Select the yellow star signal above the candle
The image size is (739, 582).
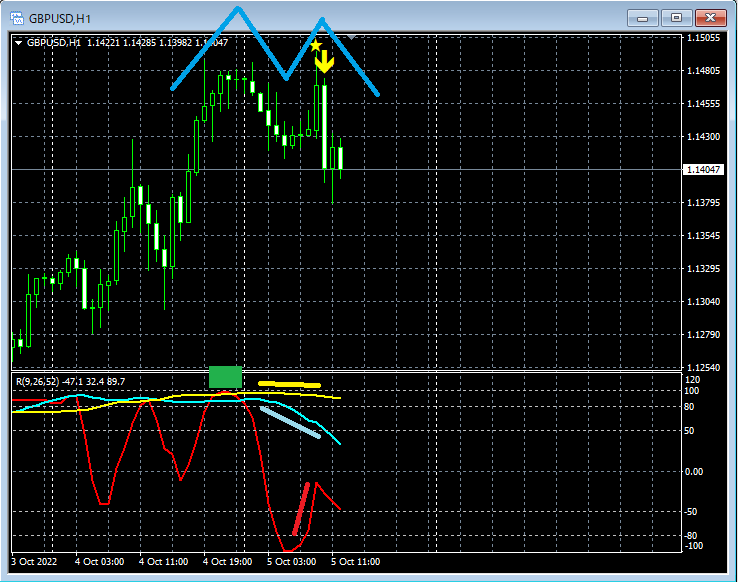pos(316,46)
